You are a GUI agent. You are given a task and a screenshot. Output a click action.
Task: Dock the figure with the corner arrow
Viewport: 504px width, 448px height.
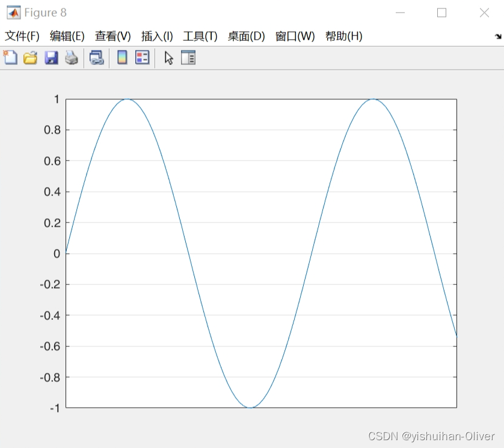click(x=498, y=36)
